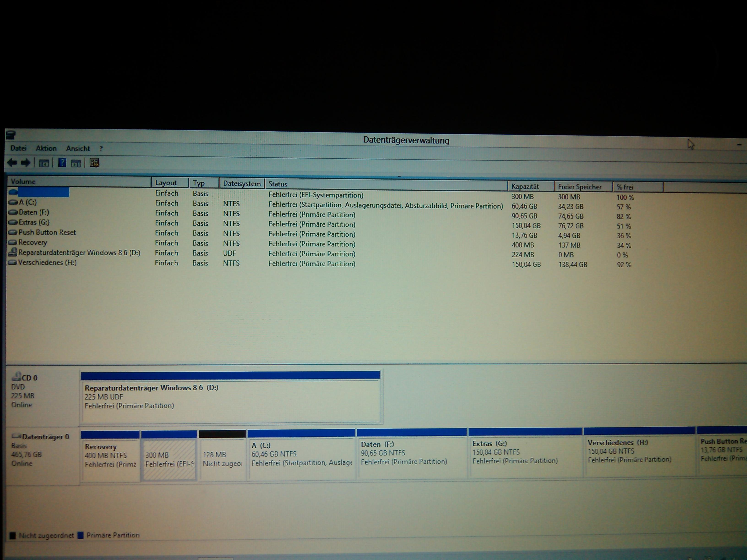Screen dimensions: 747x560
Task: Select the Reparaturdatenträger Windows 8 6 (D:) row
Action: (79, 252)
